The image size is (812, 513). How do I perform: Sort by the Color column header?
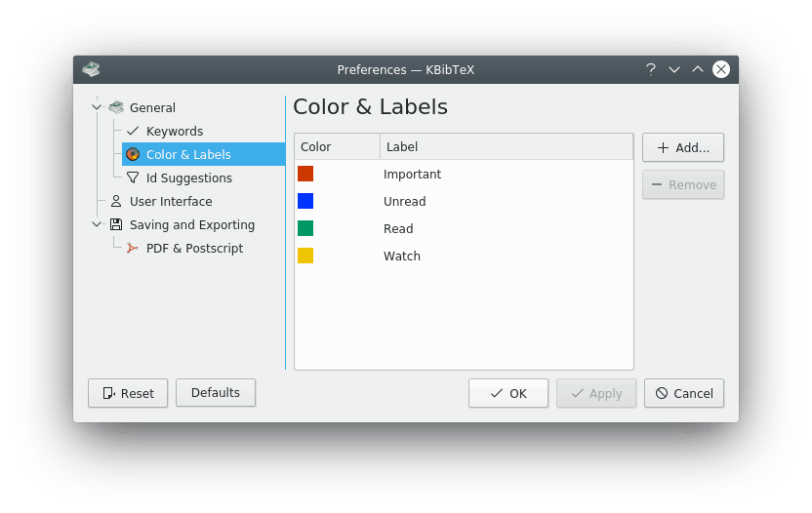point(337,147)
